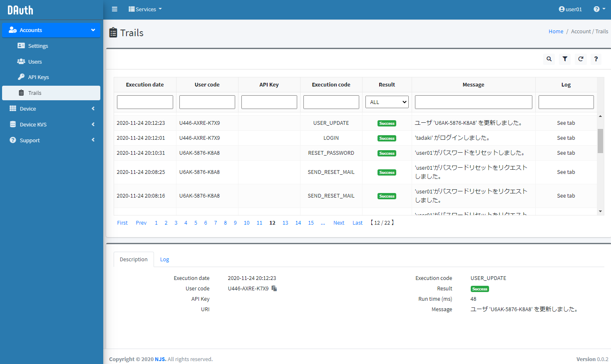Click the Device KVS database icon
This screenshot has height=364, width=611.
pyautogui.click(x=13, y=124)
